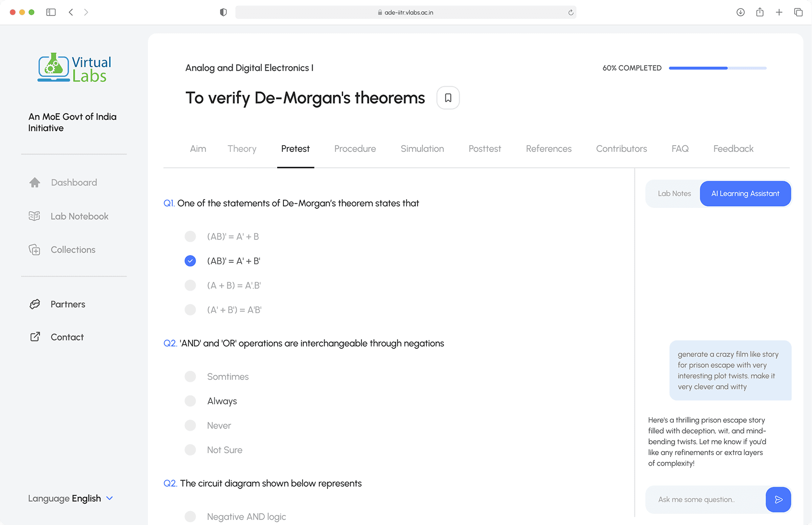
Task: Open the References tab
Action: pyautogui.click(x=549, y=149)
